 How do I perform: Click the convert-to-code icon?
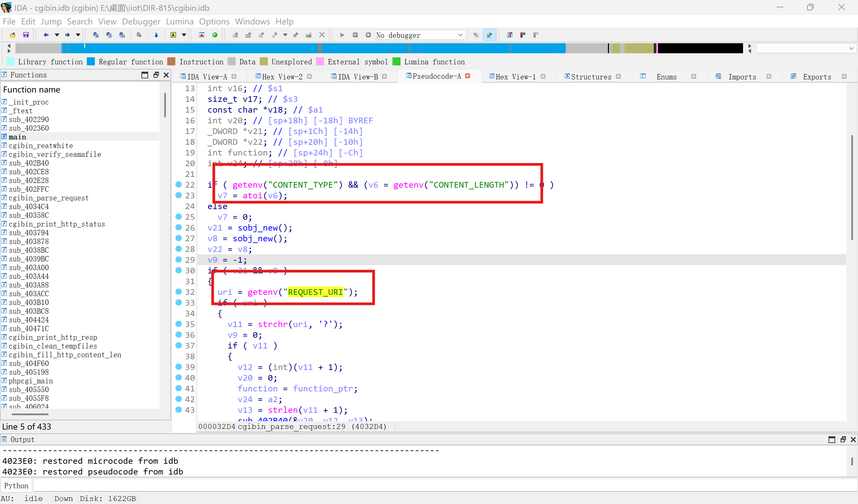click(235, 35)
